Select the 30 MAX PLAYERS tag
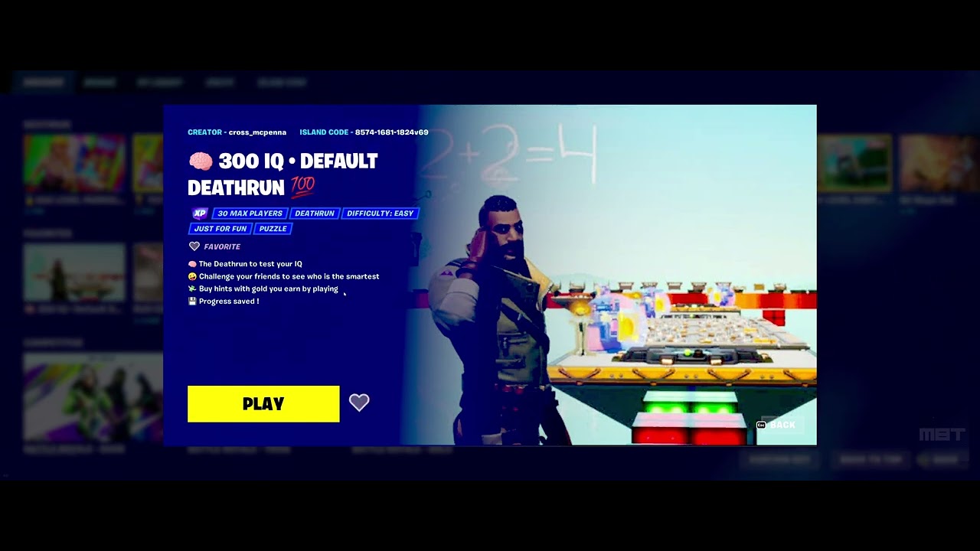This screenshot has height=551, width=980. point(250,214)
